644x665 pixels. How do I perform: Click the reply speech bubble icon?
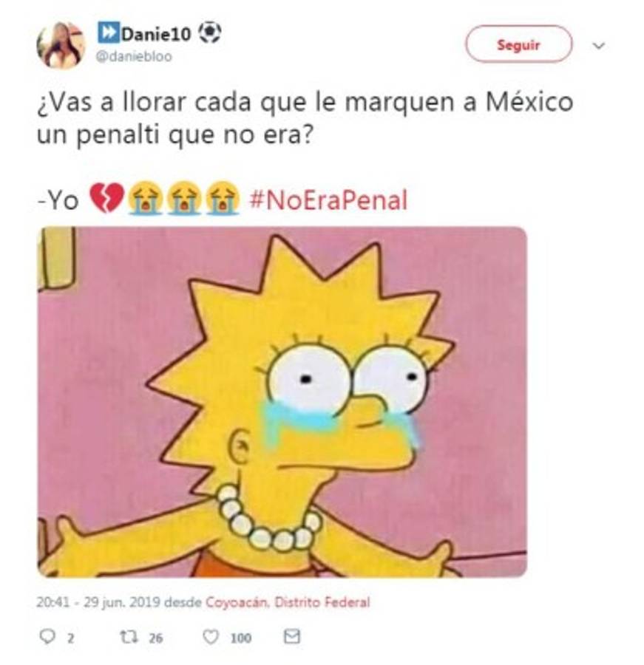[x=47, y=637]
